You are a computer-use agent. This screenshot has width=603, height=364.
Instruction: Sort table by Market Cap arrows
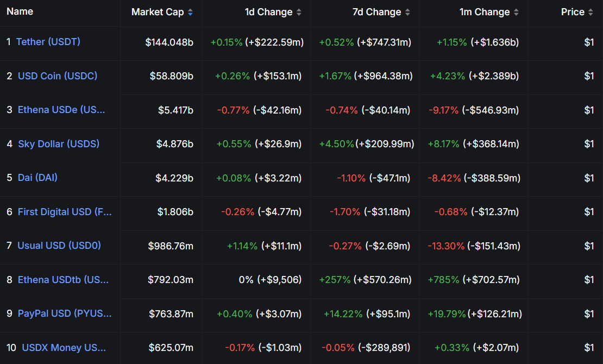[x=190, y=12]
